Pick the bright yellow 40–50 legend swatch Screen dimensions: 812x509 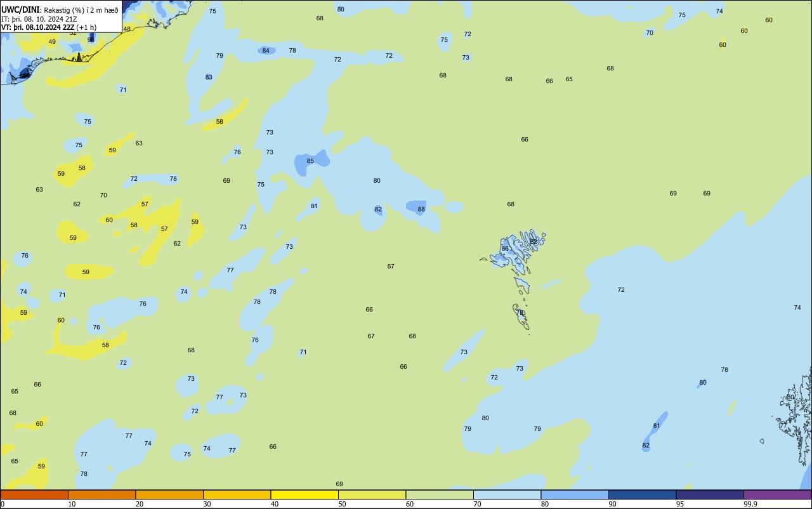(x=304, y=494)
